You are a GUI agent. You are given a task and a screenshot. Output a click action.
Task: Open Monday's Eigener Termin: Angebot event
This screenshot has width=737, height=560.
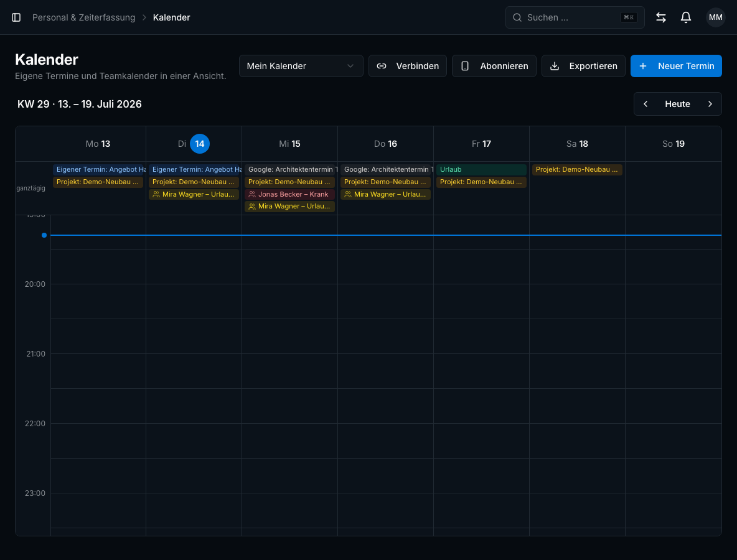99,170
